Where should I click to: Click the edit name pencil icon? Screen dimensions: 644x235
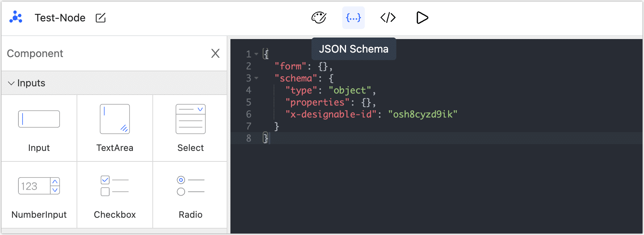101,18
